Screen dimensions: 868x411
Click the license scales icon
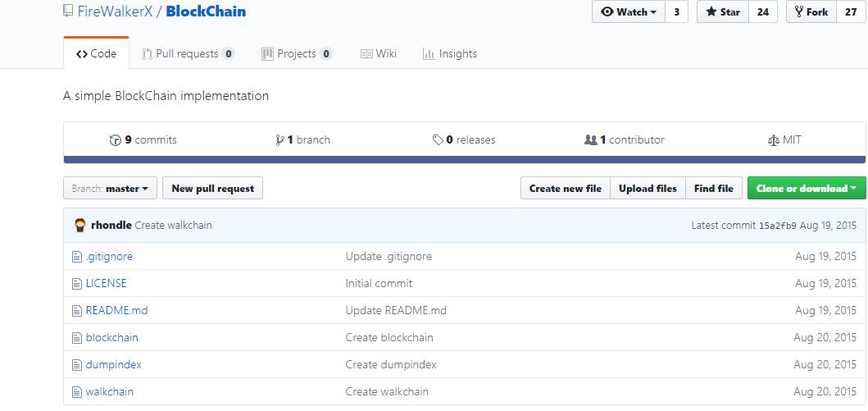pos(774,140)
